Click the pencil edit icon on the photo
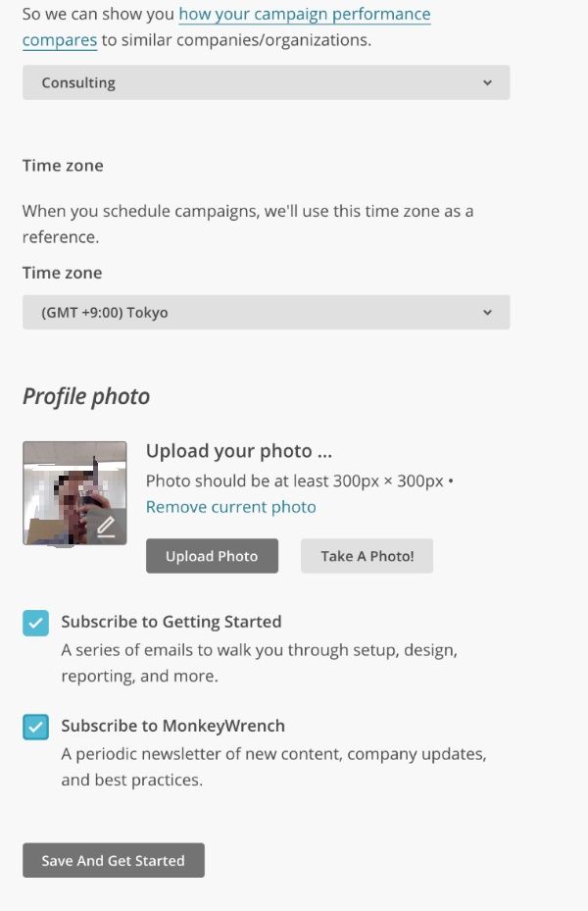Screen dimensions: 588x911 click(106, 527)
